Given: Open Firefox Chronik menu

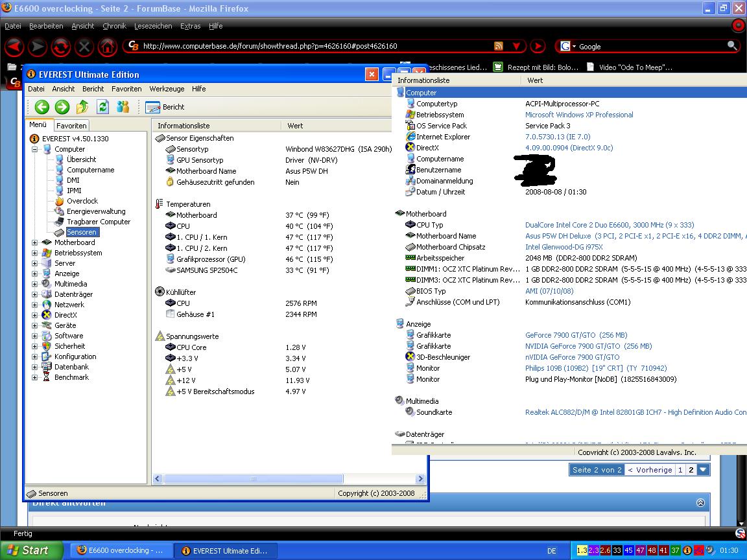Looking at the screenshot, I should click(114, 26).
